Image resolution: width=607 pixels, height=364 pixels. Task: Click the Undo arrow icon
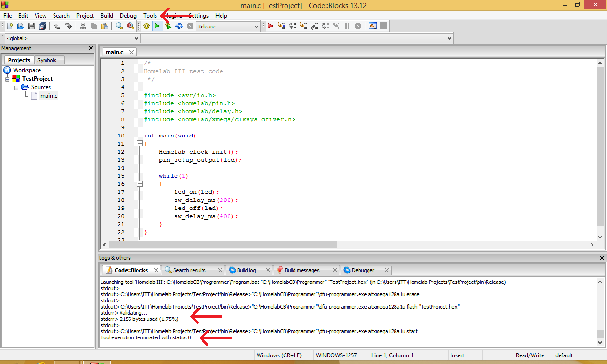(x=57, y=27)
